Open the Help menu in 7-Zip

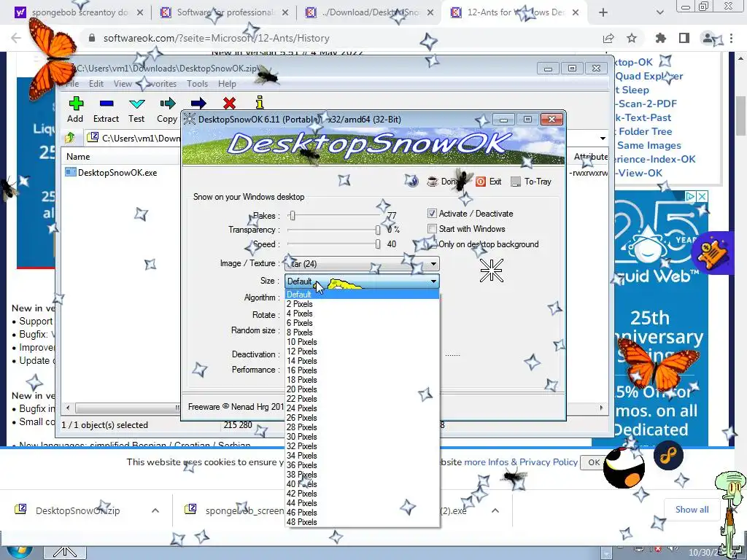point(228,84)
